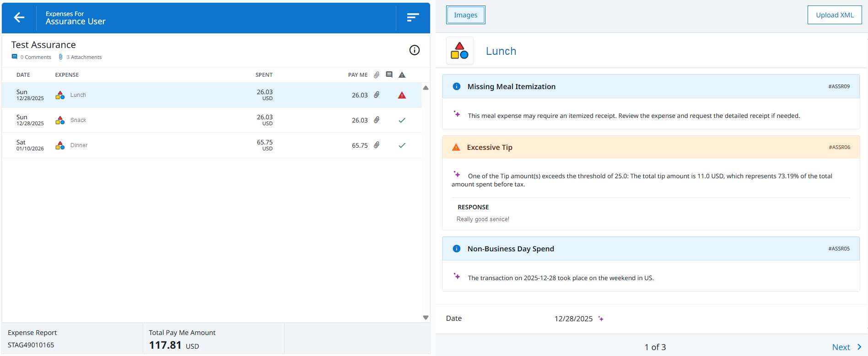
Task: Click the red alert icon on Lunch row
Action: (402, 95)
